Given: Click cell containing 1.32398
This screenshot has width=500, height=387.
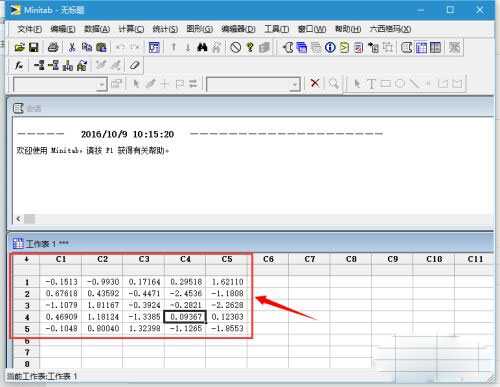Looking at the screenshot, I should pos(144,328).
